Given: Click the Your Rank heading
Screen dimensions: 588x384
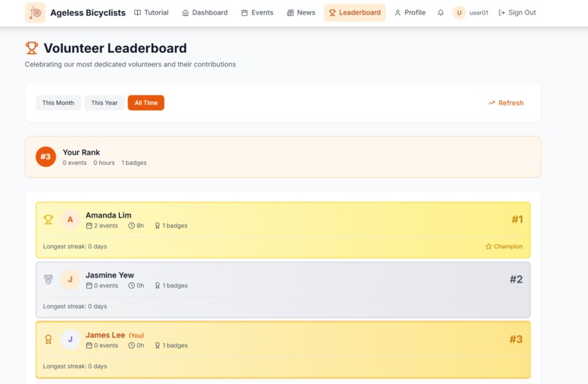Looking at the screenshot, I should (x=81, y=153).
